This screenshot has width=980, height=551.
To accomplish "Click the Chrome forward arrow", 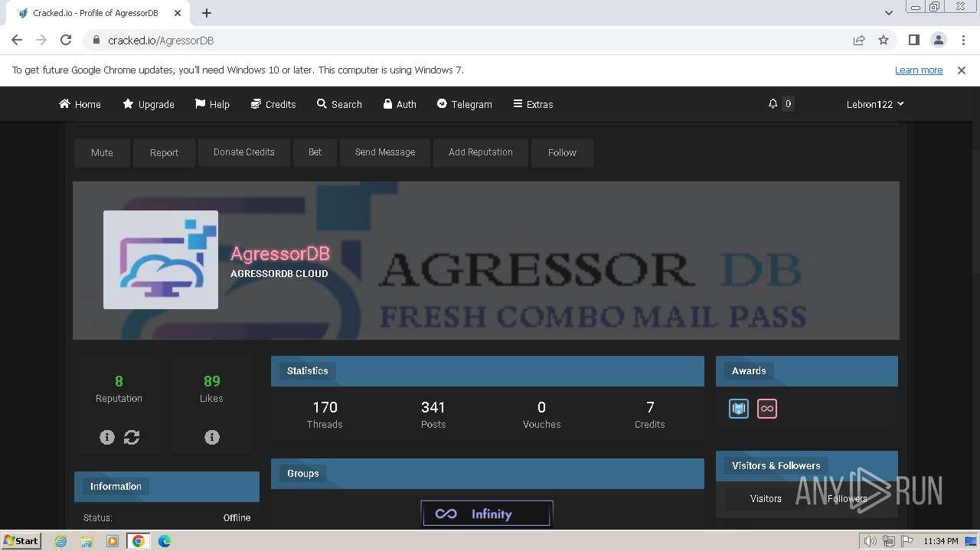I will pos(41,40).
